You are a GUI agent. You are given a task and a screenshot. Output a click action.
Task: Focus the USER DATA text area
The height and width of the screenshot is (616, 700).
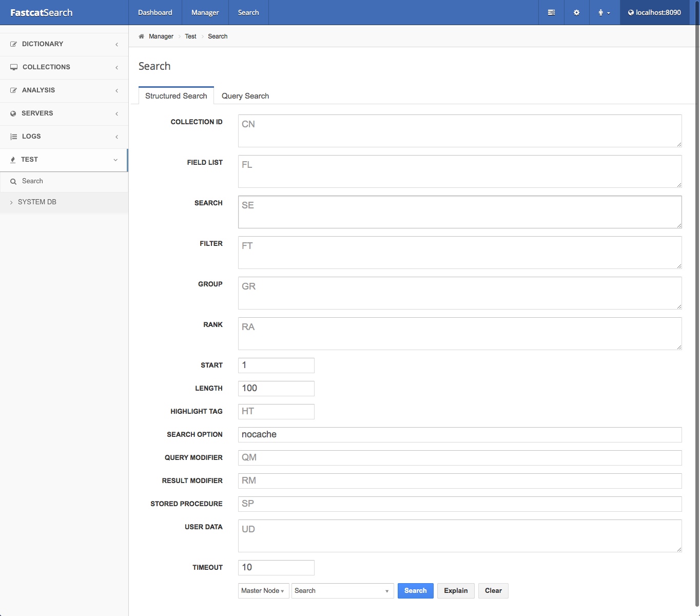coord(460,536)
